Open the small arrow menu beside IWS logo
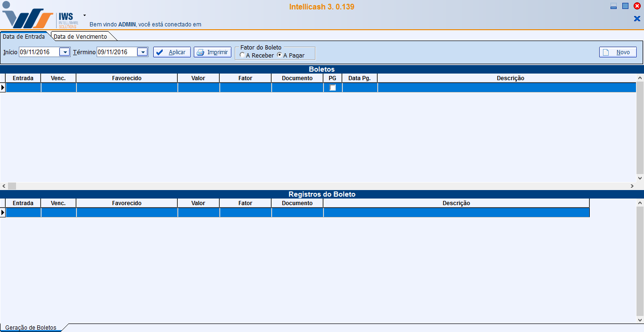 (x=84, y=15)
